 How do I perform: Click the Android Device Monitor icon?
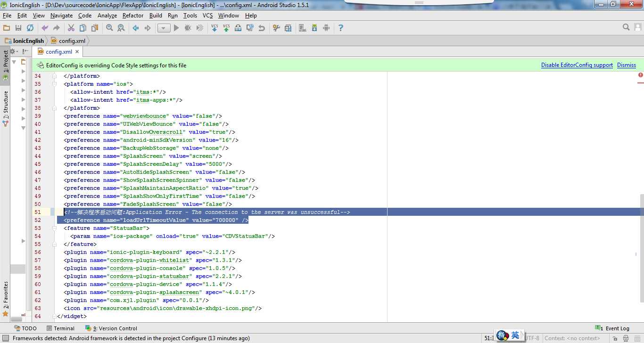click(x=326, y=28)
